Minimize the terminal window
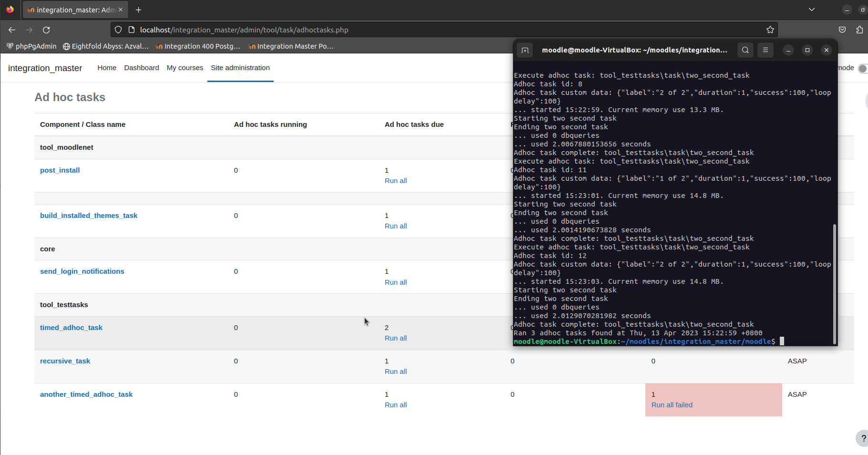Viewport: 868px width, 455px height. coord(788,50)
